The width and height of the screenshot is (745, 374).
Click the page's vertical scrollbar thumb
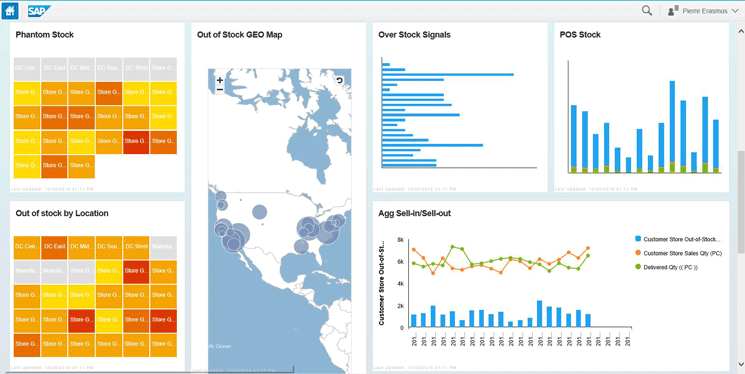[x=741, y=202]
